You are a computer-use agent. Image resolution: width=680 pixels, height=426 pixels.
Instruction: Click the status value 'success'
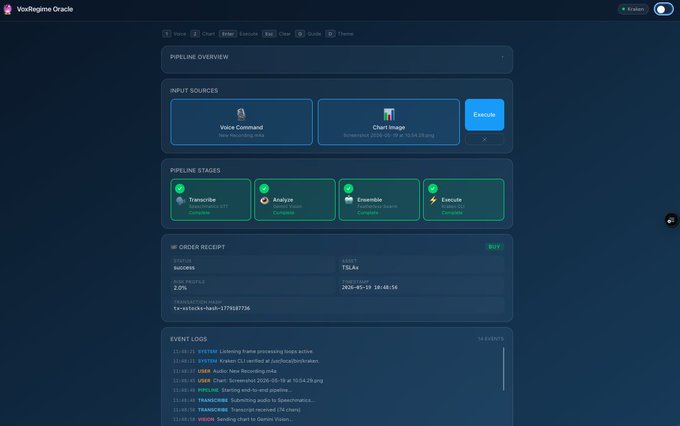coord(184,268)
